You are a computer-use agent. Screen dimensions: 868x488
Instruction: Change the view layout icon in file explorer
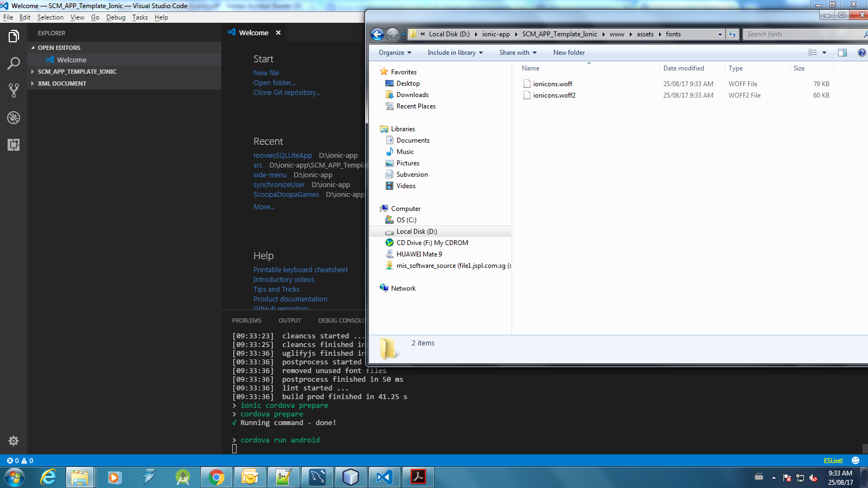[812, 53]
